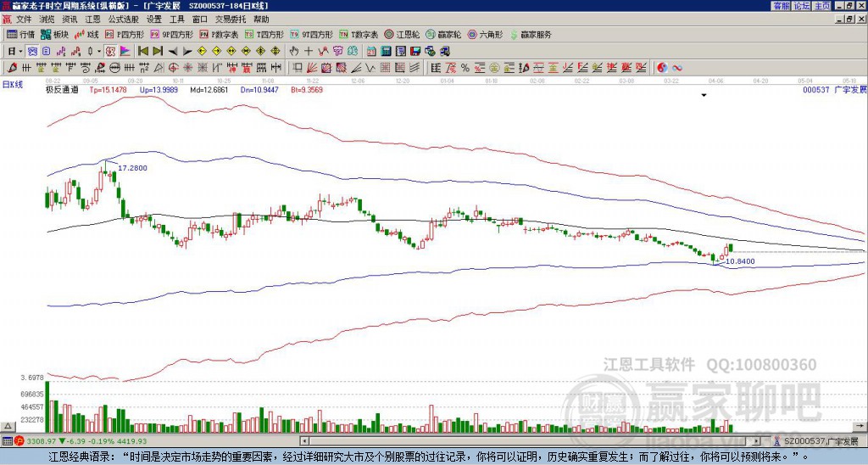Click the 六角形 hexagon tool
The image size is (868, 465).
(485, 35)
